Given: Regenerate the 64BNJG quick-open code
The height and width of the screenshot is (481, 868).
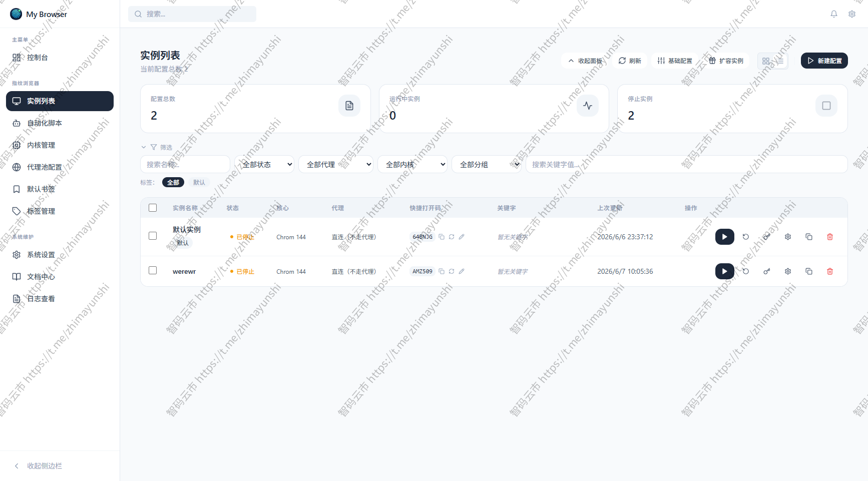Looking at the screenshot, I should [x=452, y=237].
